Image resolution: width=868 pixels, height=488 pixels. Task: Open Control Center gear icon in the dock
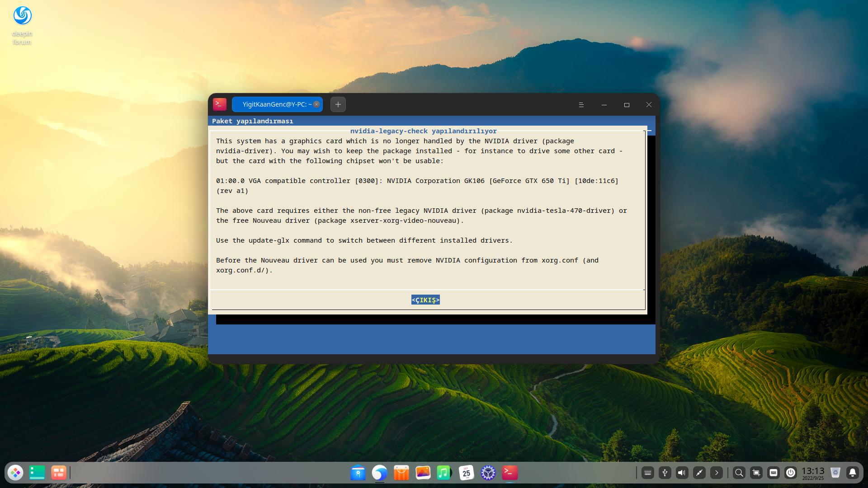(488, 473)
